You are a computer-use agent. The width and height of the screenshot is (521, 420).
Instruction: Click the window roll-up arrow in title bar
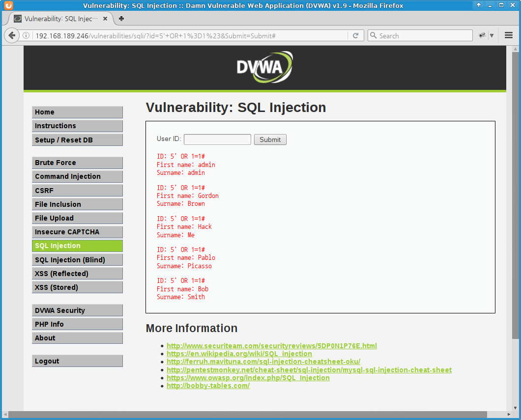click(478, 5)
